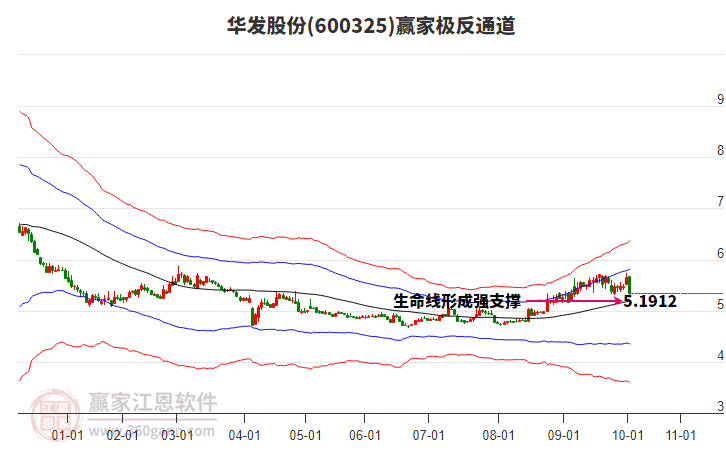Click the 07-01 date axis label
Viewport: 726px width, 450px height.
pyautogui.click(x=428, y=436)
